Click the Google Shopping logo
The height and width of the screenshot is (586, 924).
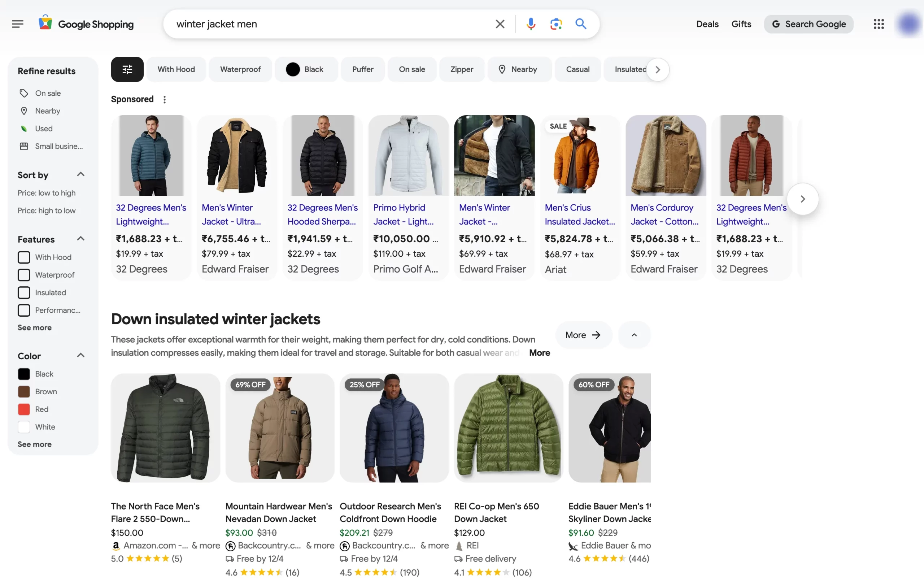86,24
